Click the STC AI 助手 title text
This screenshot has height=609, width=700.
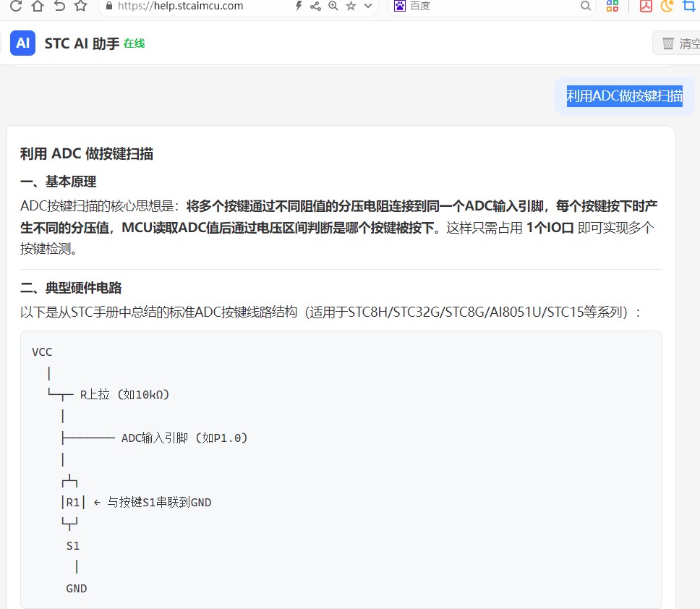pyautogui.click(x=82, y=43)
